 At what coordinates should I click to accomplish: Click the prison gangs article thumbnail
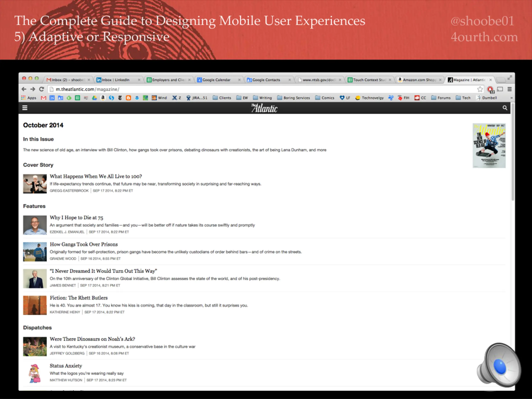pyautogui.click(x=35, y=252)
